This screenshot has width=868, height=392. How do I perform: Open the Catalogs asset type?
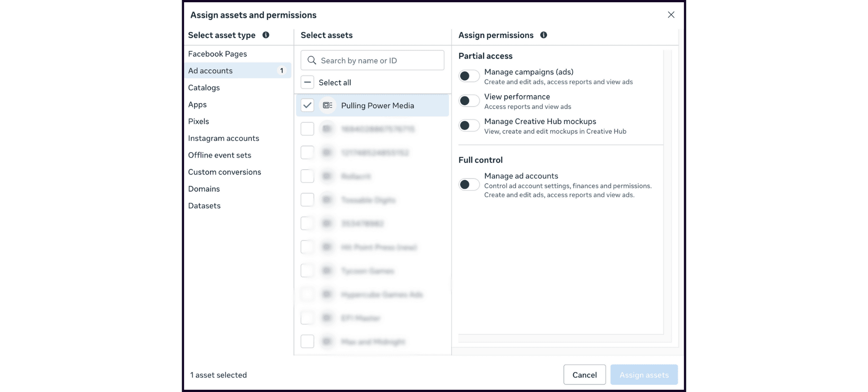[204, 87]
